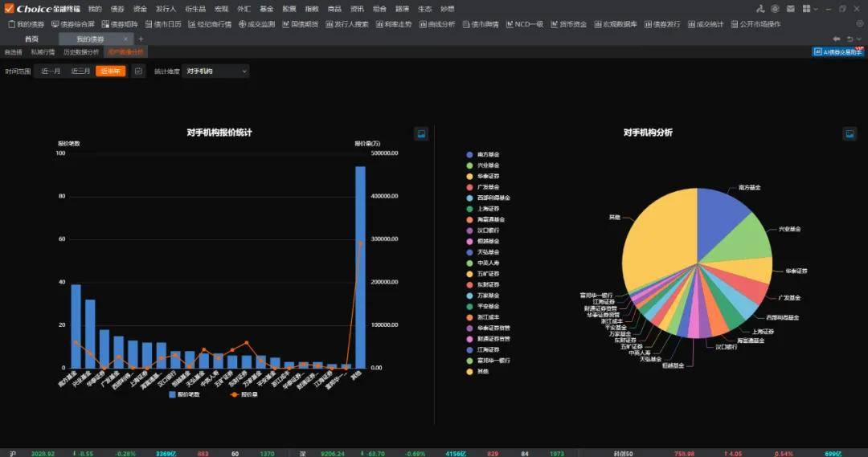Click the @ mention icon in title bar

[x=775, y=9]
